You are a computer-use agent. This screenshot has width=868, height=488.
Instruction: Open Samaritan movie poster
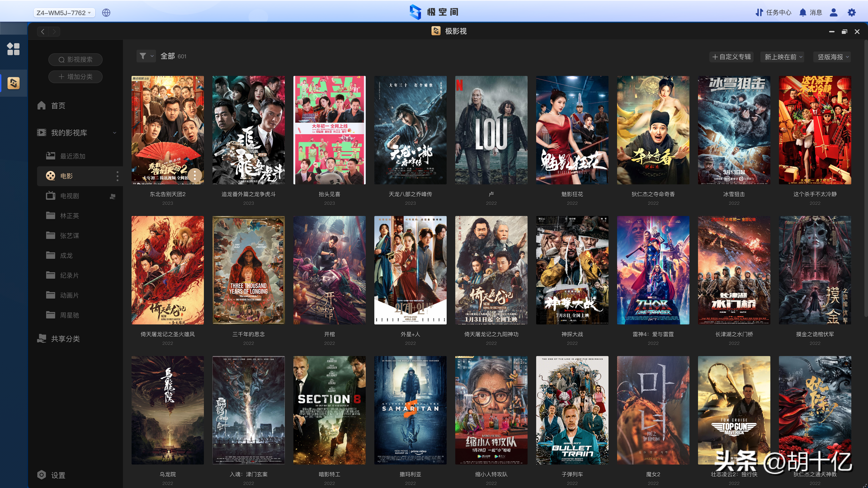click(x=410, y=410)
